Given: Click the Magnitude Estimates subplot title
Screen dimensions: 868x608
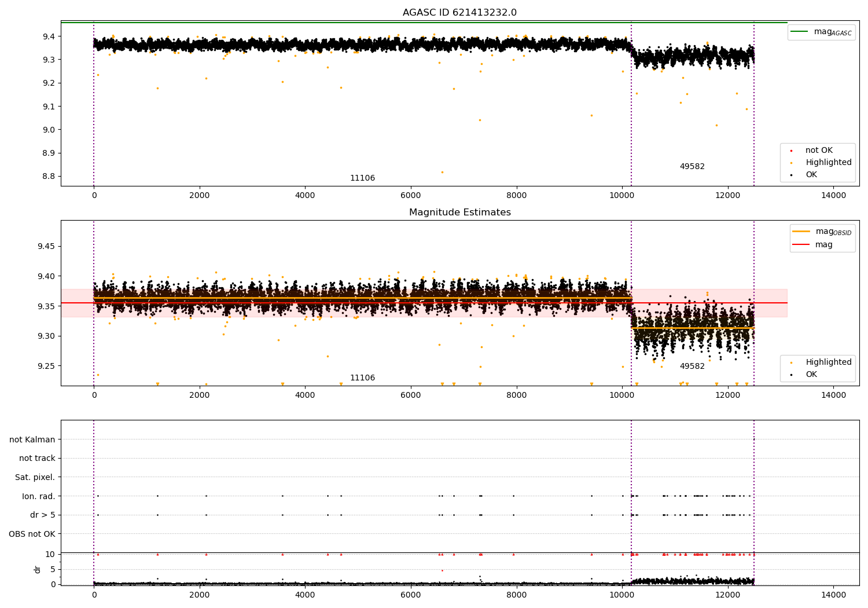Looking at the screenshot, I should click(x=459, y=213).
